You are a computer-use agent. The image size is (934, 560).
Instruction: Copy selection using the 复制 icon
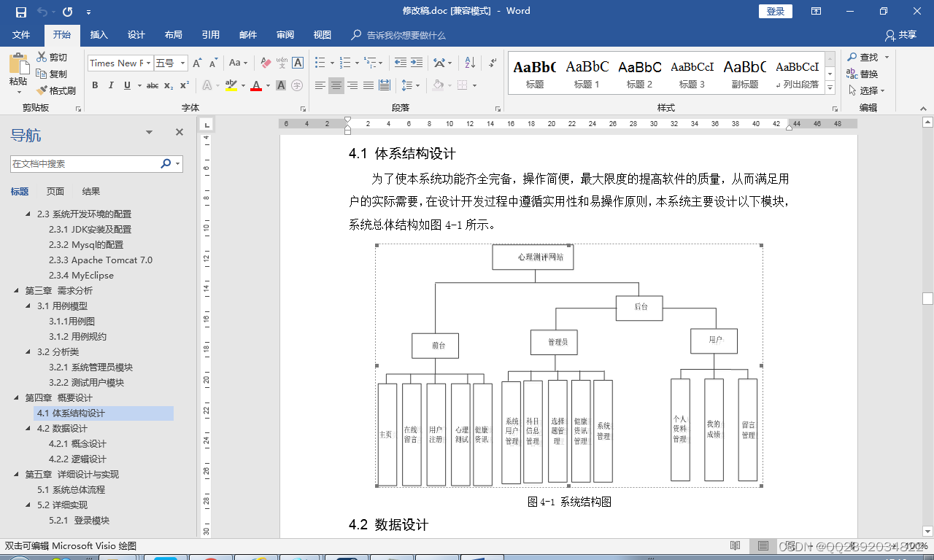click(52, 74)
